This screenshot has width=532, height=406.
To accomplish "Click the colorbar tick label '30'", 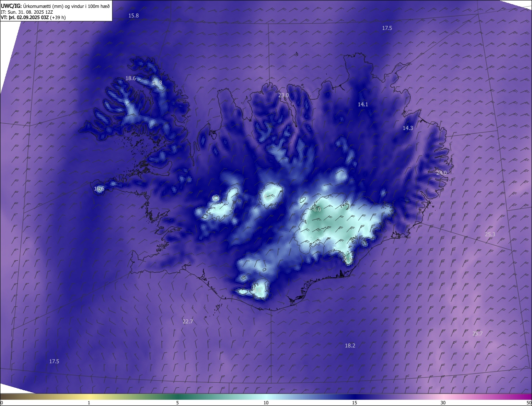I will 443,403.
